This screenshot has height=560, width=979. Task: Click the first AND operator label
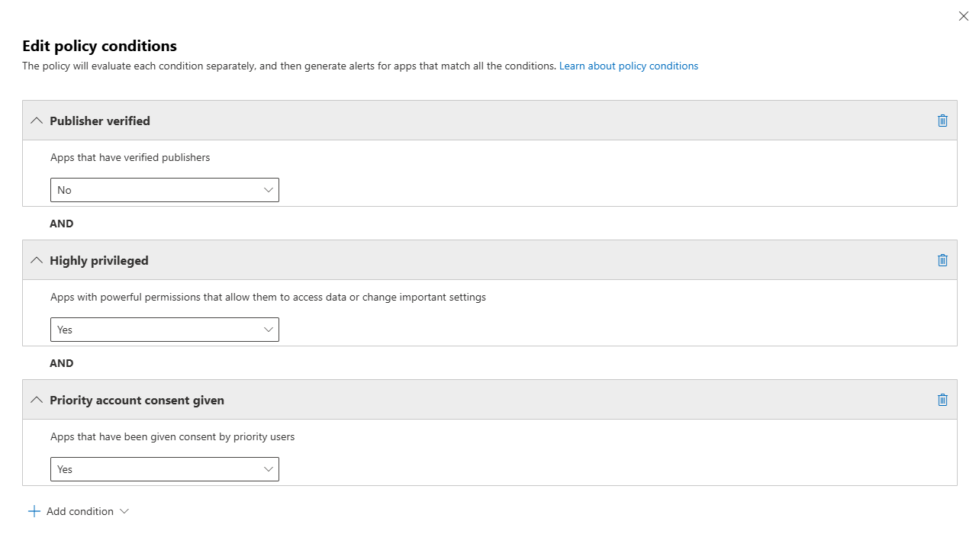click(62, 224)
